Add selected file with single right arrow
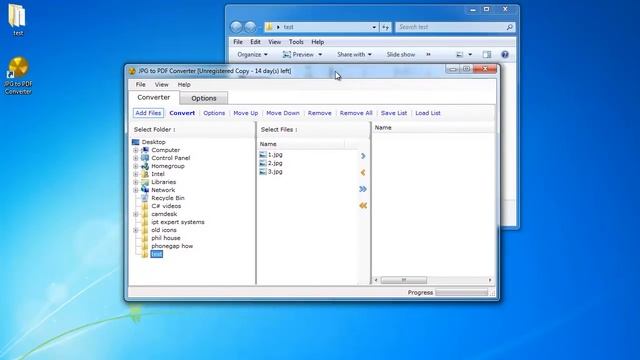The image size is (640, 360). coord(363,156)
